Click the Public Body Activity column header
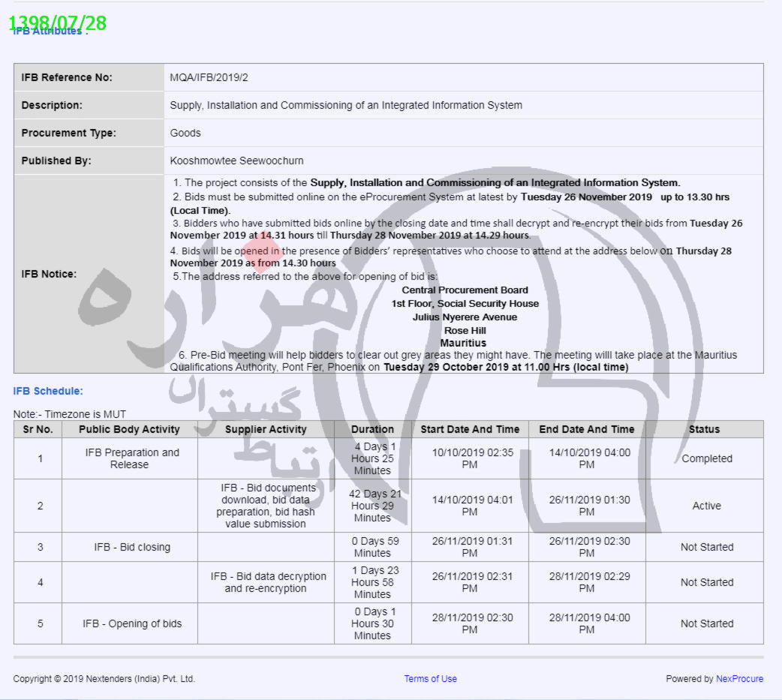 129,429
